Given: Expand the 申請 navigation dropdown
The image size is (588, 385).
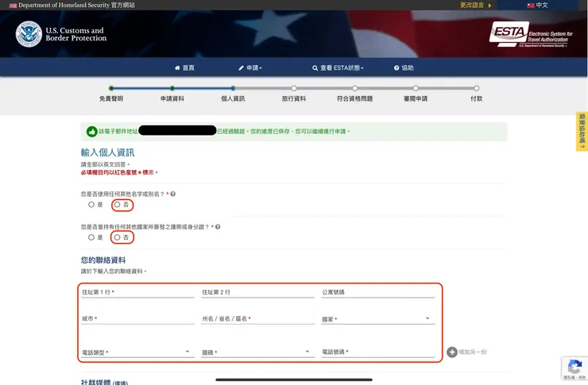Looking at the screenshot, I should 250,67.
